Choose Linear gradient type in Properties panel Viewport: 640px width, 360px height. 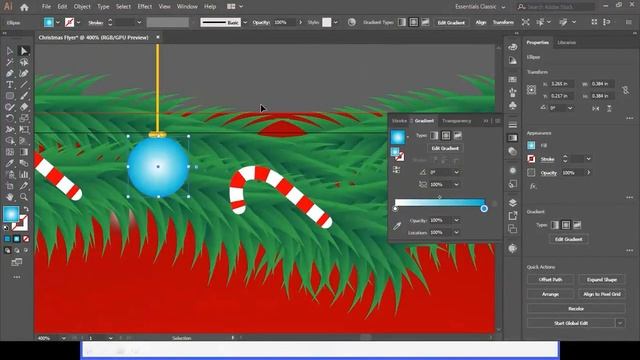(x=555, y=225)
